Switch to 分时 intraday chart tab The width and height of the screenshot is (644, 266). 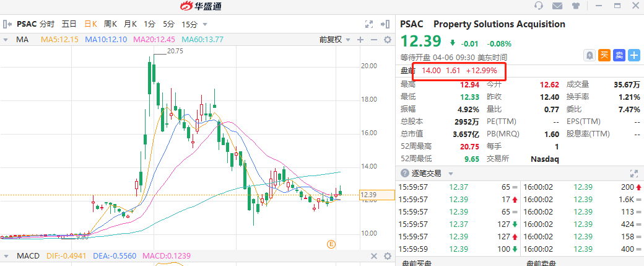[x=47, y=24]
